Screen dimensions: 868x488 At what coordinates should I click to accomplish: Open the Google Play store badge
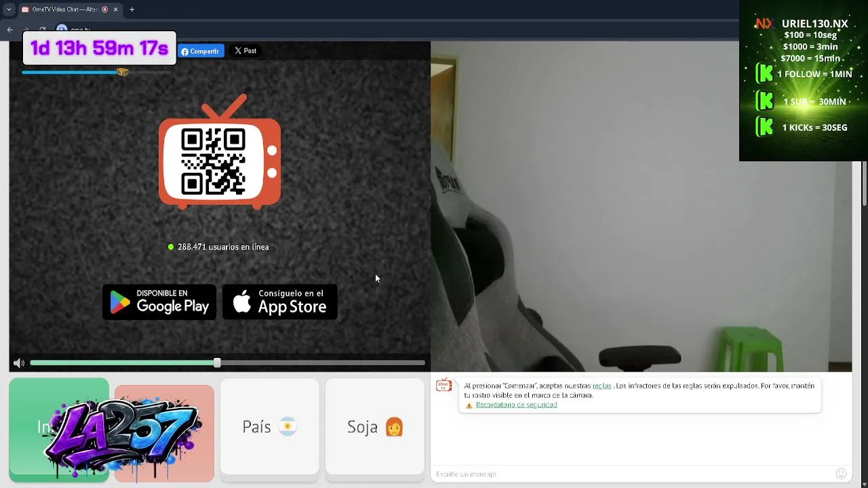coord(159,302)
